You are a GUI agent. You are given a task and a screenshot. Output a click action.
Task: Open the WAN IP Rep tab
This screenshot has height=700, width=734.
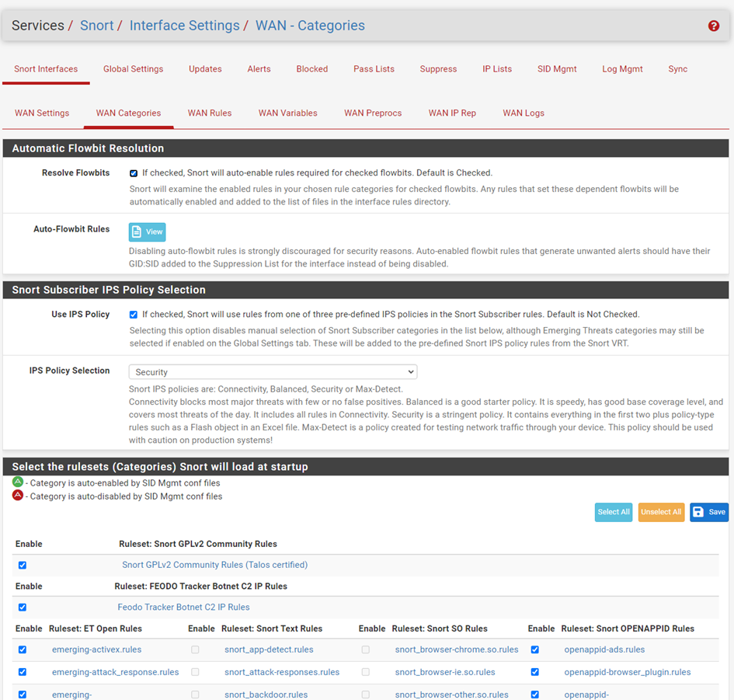452,113
